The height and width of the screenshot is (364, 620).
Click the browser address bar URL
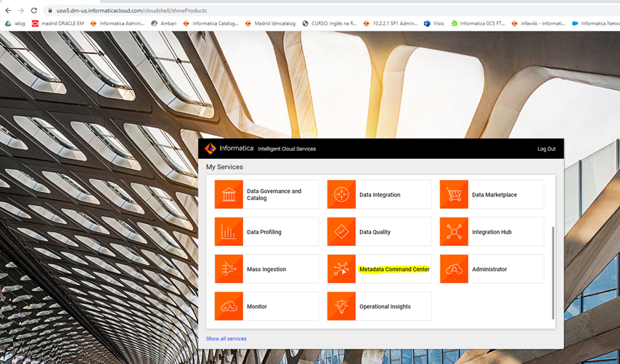tap(131, 11)
